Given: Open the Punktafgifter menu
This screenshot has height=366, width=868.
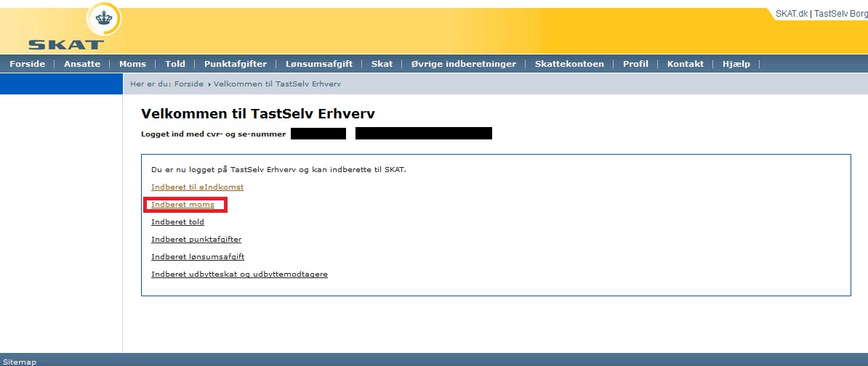Looking at the screenshot, I should point(236,64).
